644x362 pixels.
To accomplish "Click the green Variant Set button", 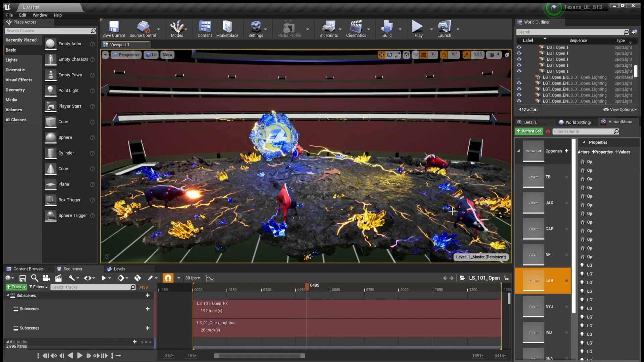I will coord(529,131).
